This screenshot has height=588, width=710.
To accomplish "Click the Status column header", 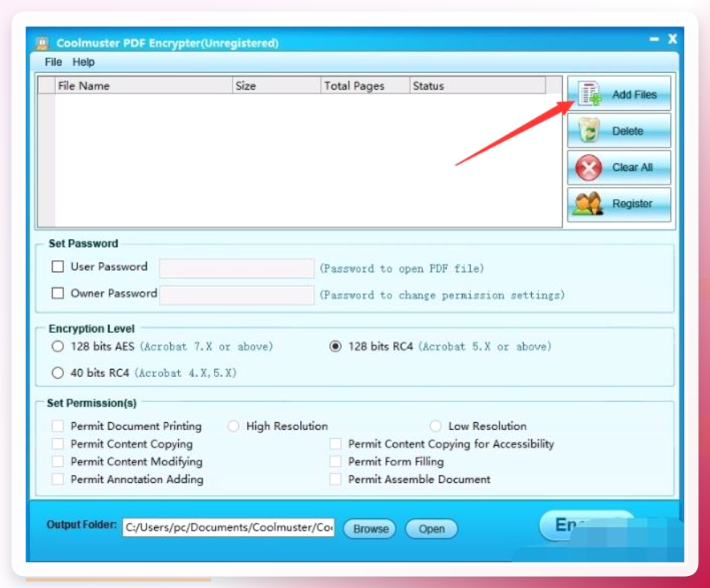I will pyautogui.click(x=477, y=86).
